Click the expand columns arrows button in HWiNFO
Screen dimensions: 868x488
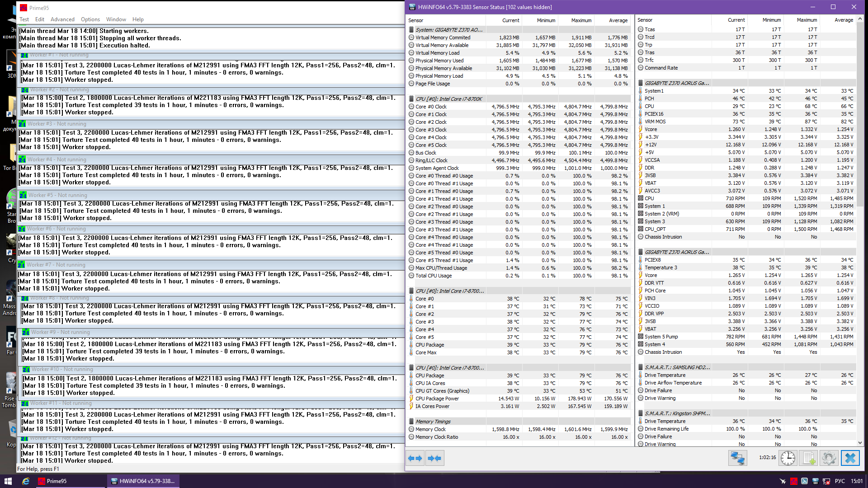coord(415,458)
